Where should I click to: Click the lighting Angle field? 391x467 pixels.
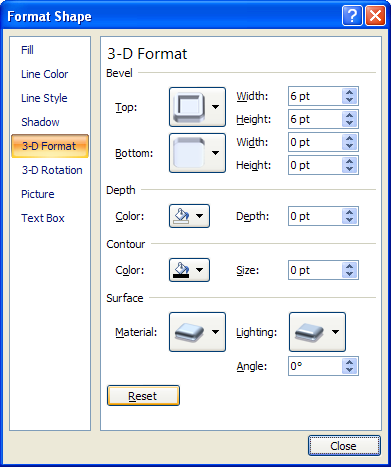315,366
